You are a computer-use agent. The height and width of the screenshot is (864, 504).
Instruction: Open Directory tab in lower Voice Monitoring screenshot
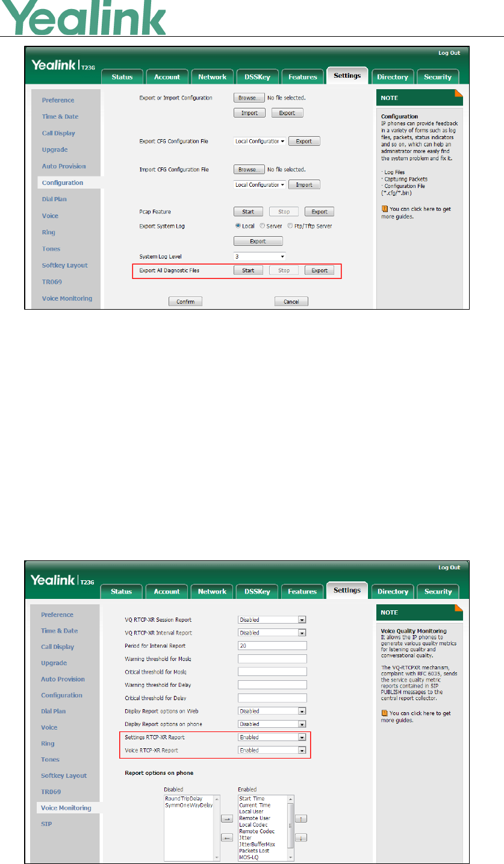pos(393,592)
